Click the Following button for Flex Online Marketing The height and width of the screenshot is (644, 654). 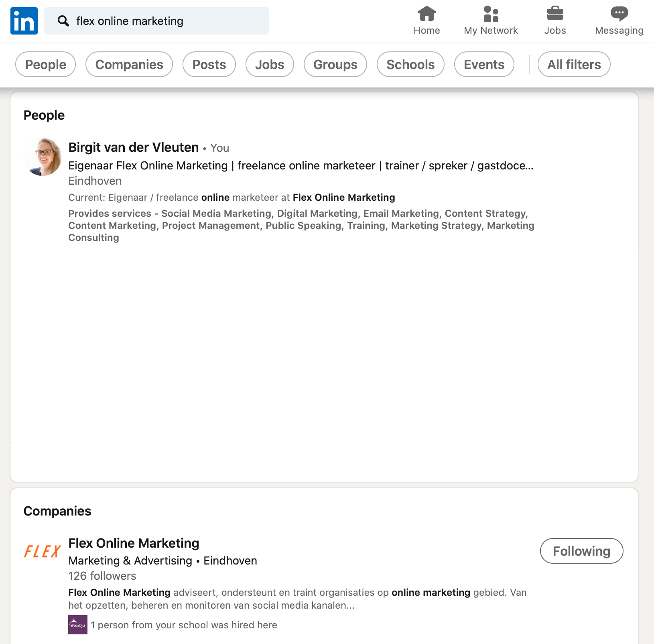(x=582, y=551)
